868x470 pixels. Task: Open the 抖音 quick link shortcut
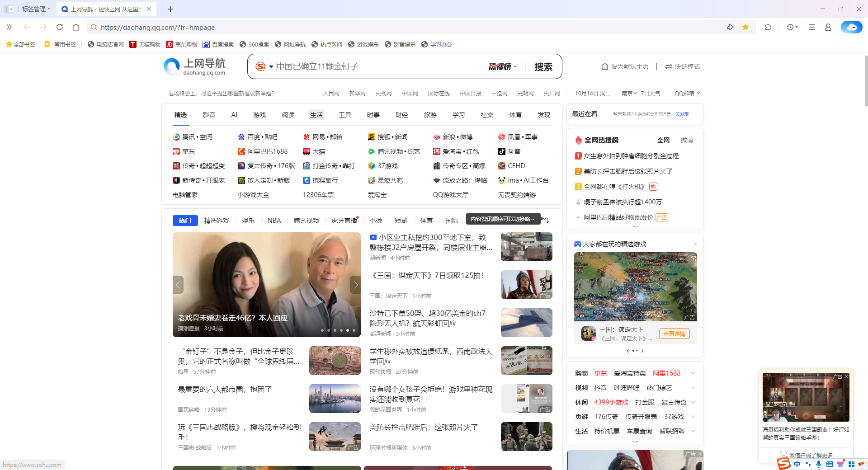click(x=514, y=151)
